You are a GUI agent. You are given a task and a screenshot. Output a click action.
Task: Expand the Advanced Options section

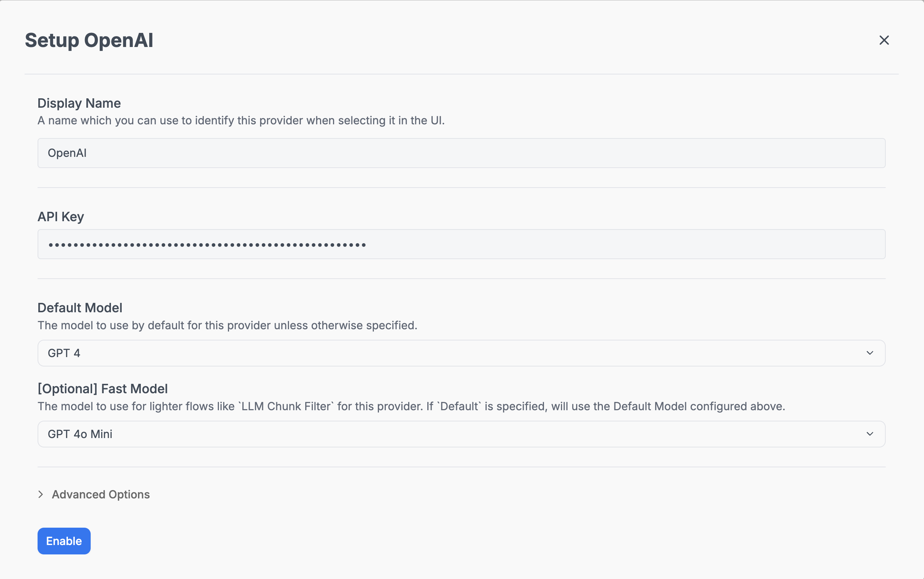point(101,494)
